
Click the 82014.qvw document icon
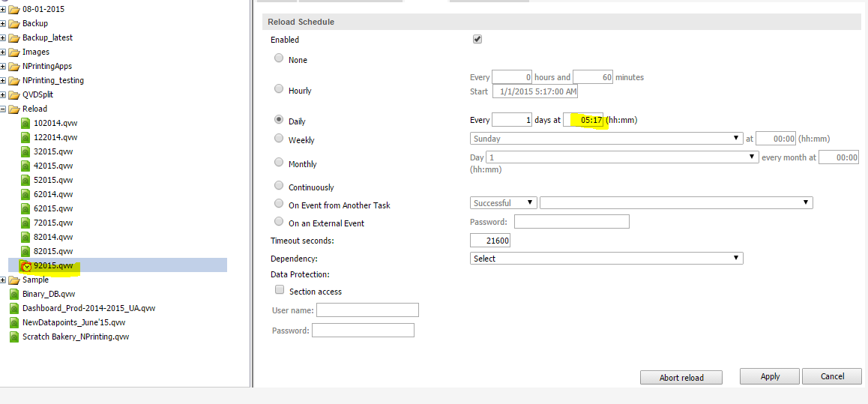[x=25, y=237]
